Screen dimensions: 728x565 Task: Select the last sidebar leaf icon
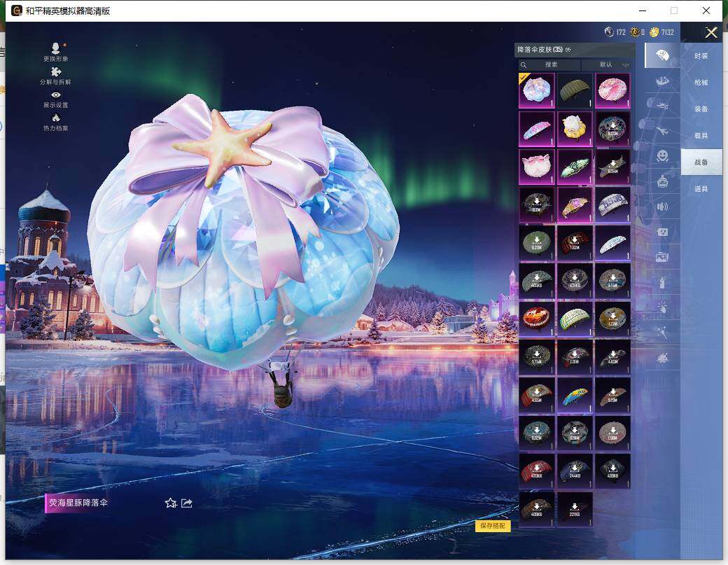click(x=662, y=358)
